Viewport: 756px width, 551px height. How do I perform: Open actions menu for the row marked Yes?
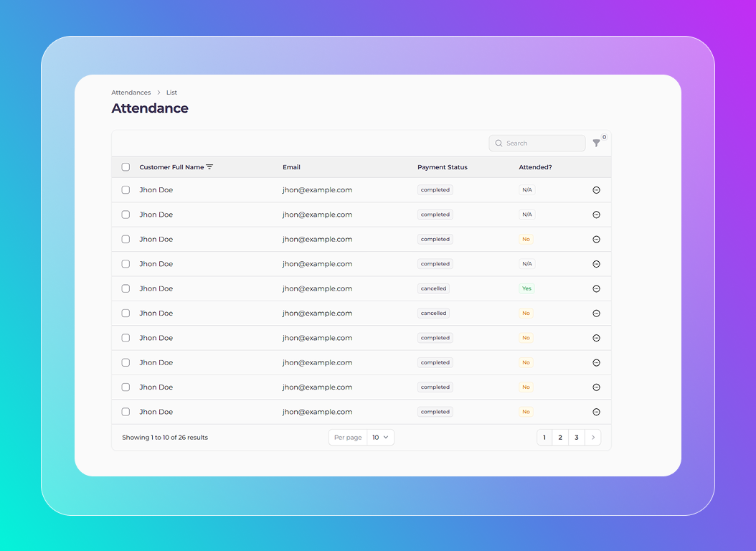coord(596,288)
